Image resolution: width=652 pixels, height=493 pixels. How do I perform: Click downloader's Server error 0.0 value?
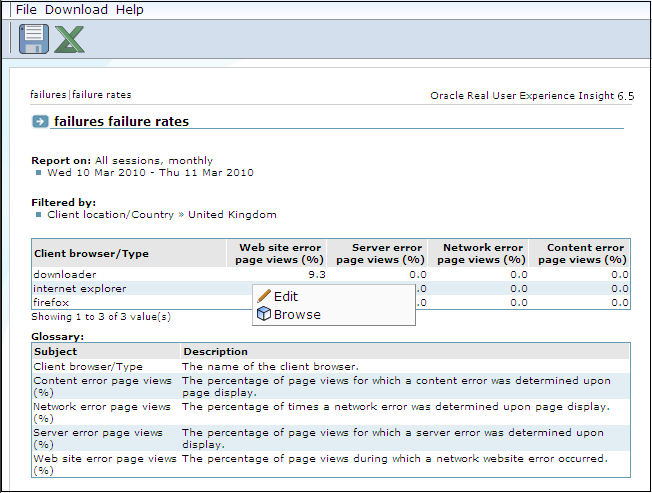(417, 274)
